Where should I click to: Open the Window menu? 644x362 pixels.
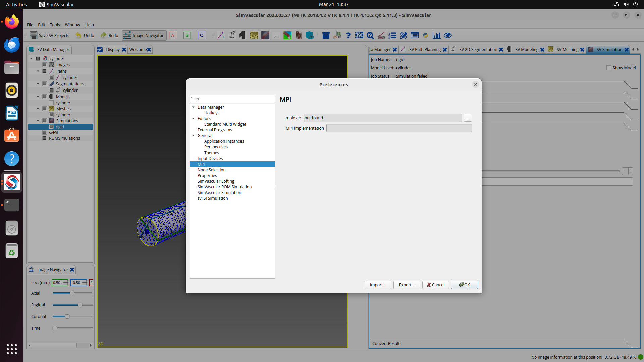72,25
